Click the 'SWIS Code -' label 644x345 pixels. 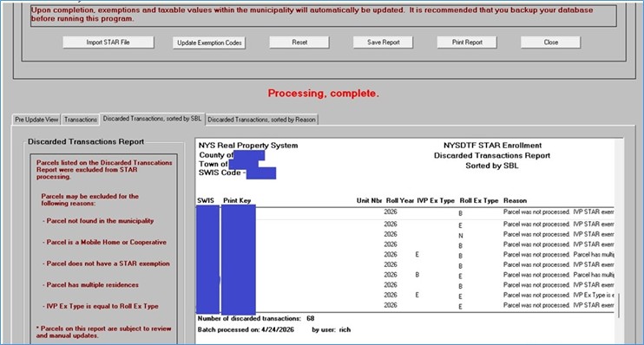point(222,172)
